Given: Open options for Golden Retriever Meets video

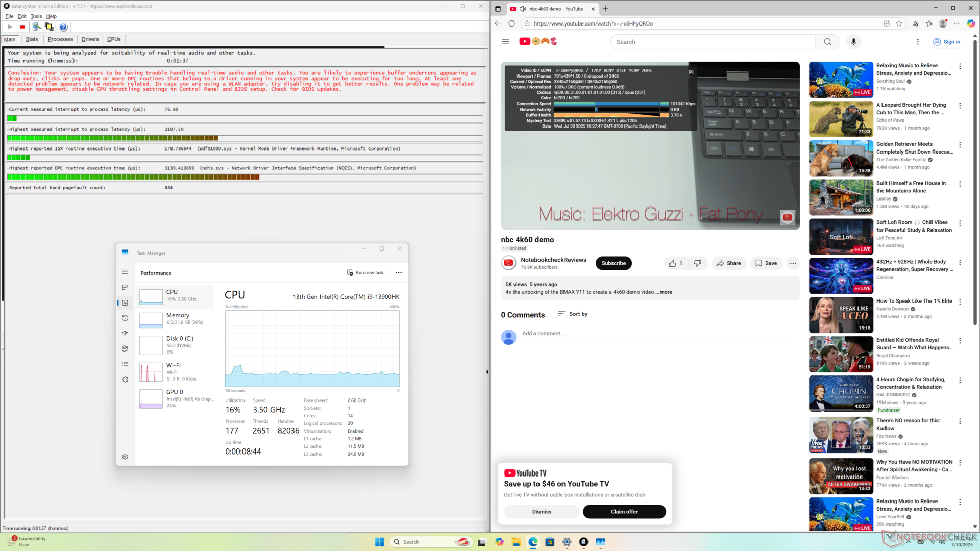Looking at the screenshot, I should pyautogui.click(x=960, y=145).
